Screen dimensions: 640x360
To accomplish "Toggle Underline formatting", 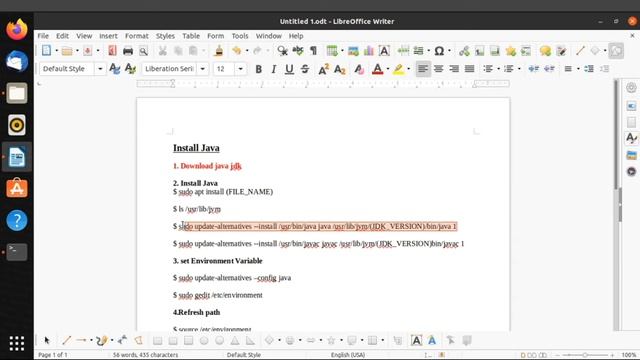I will (289, 69).
